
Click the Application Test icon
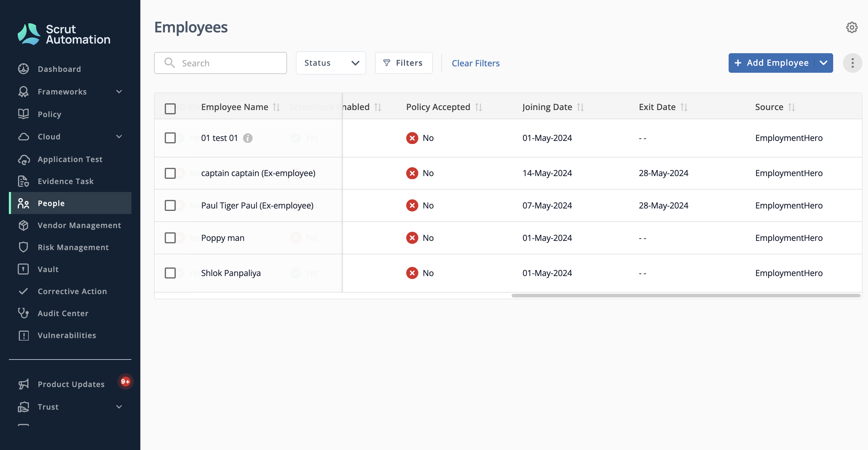(x=24, y=160)
